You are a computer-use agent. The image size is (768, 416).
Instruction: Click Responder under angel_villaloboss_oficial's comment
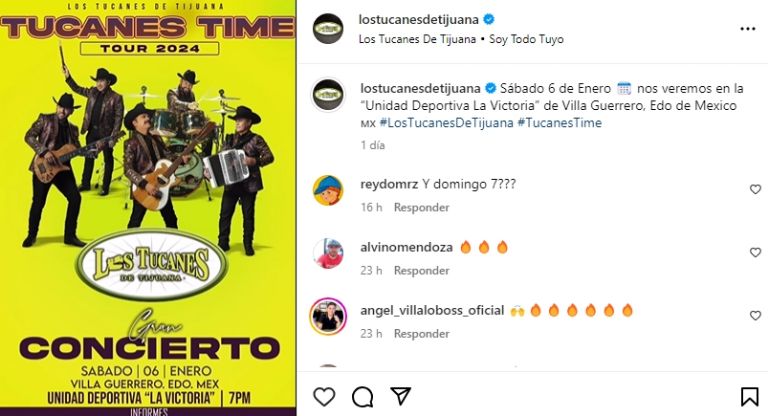421,334
